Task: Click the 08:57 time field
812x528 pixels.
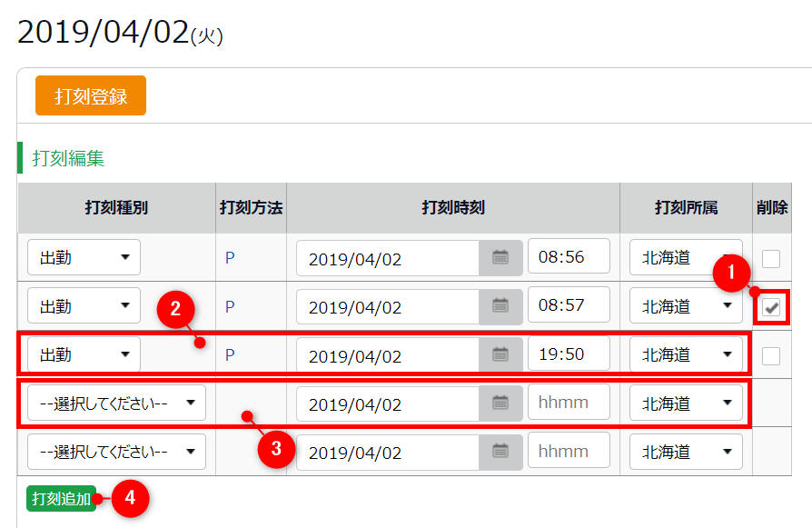Action: [569, 306]
